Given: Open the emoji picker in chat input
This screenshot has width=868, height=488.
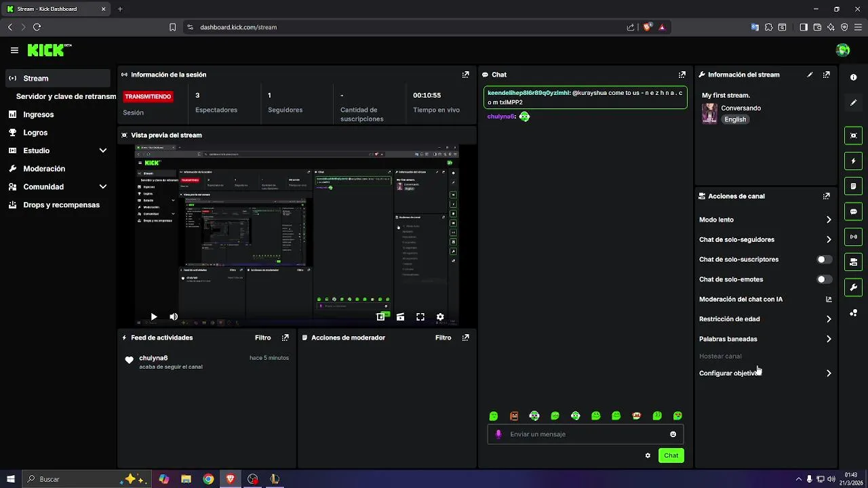Looking at the screenshot, I should (673, 434).
